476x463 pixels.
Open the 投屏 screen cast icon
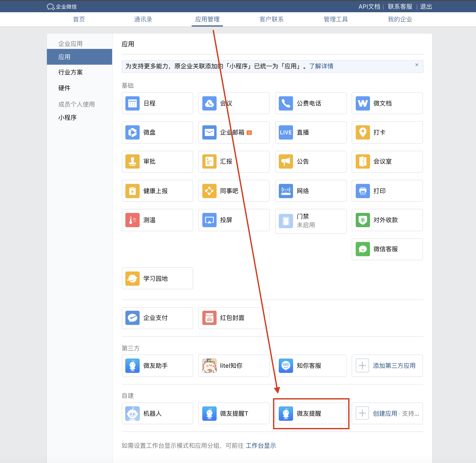tap(209, 220)
